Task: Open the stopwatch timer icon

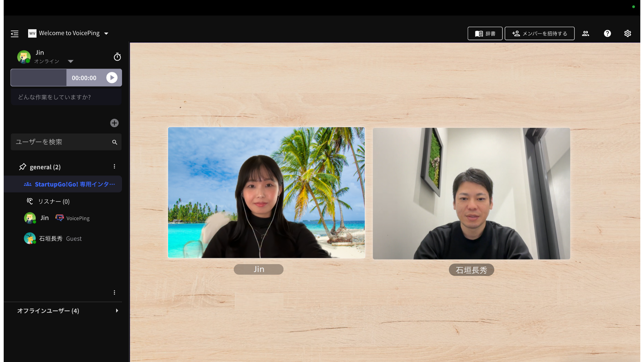Action: click(x=117, y=57)
